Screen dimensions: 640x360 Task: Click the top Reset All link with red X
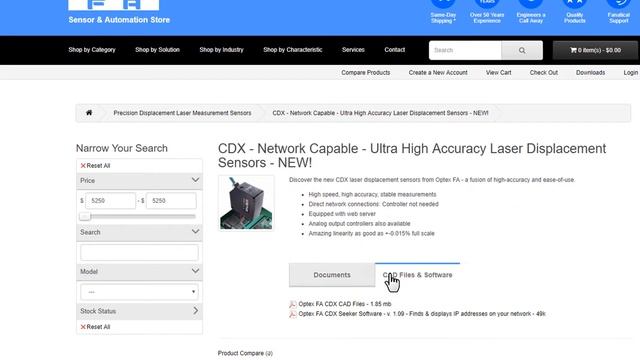pyautogui.click(x=95, y=166)
